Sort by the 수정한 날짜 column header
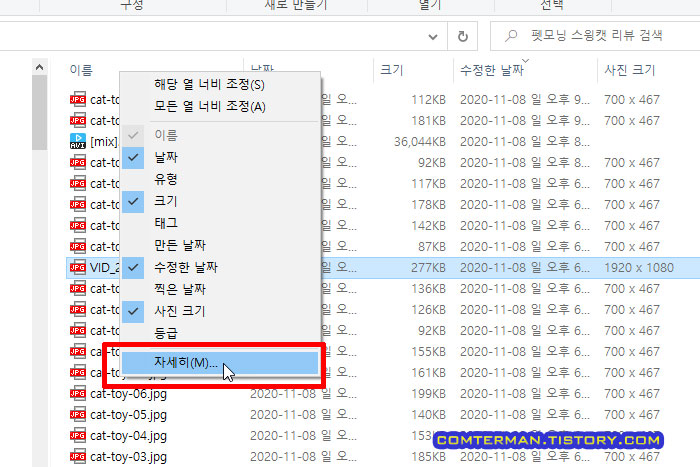 492,70
